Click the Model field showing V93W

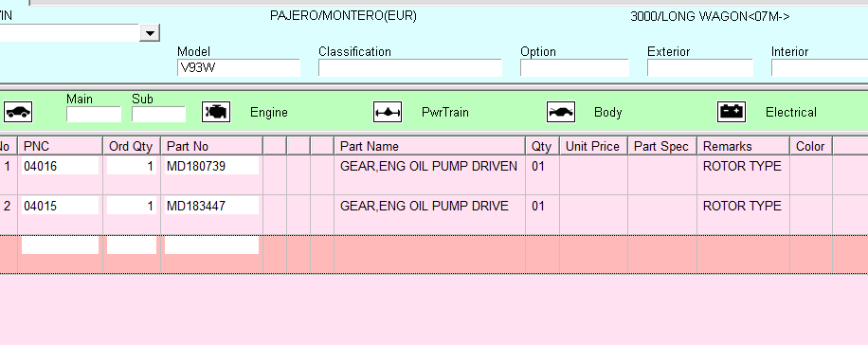(239, 67)
